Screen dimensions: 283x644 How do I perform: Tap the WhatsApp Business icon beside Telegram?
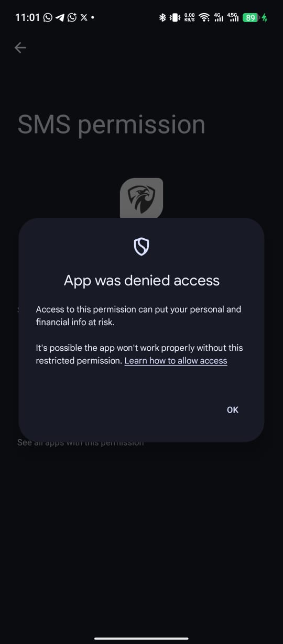(72, 18)
